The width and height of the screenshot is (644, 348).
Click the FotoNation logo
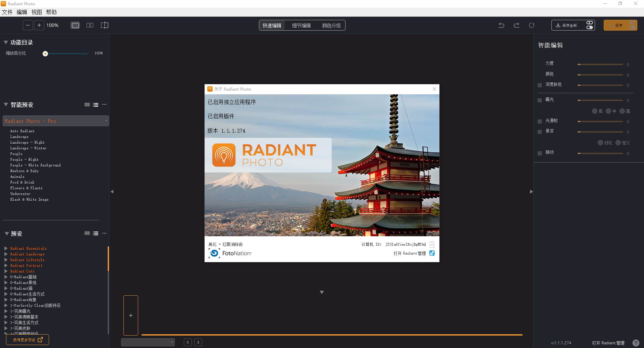coord(230,253)
